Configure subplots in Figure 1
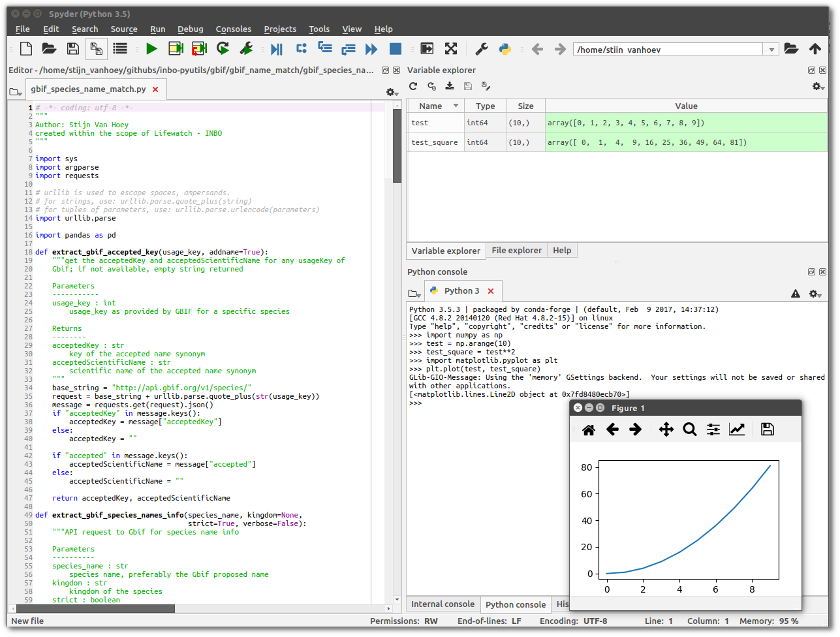The width and height of the screenshot is (840, 637). tap(713, 429)
